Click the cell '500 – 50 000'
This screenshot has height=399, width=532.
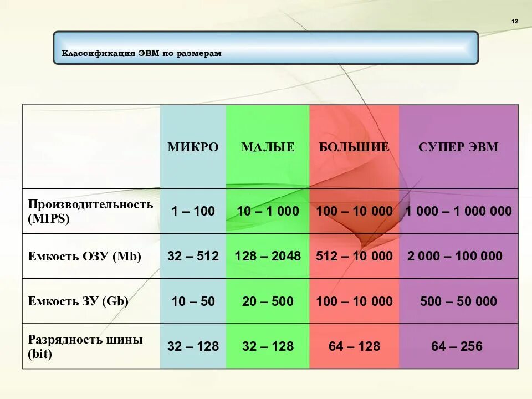458,301
